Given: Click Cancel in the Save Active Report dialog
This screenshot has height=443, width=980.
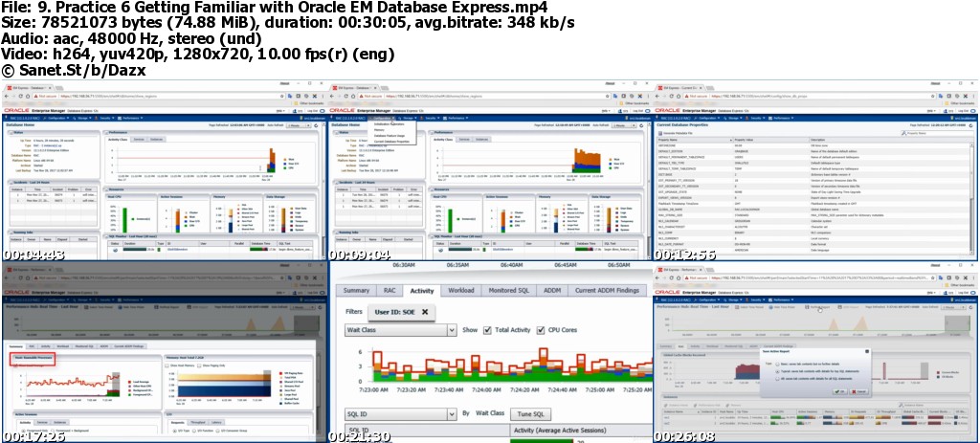Looking at the screenshot, I should tap(859, 391).
